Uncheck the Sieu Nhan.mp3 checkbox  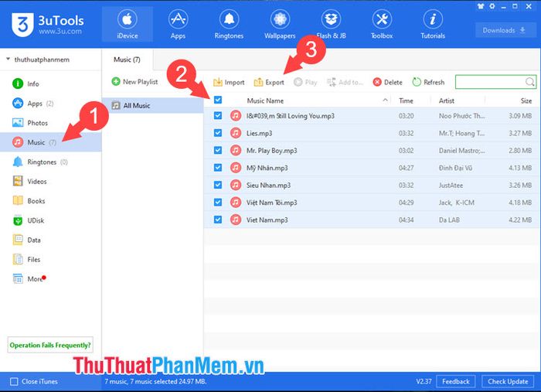point(218,185)
